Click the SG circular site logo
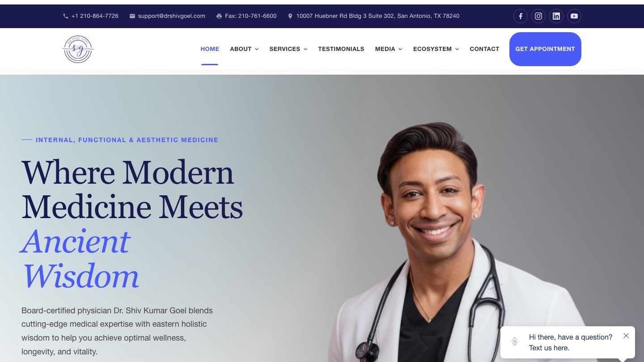Screen dimensions: 644x362 click(78, 49)
